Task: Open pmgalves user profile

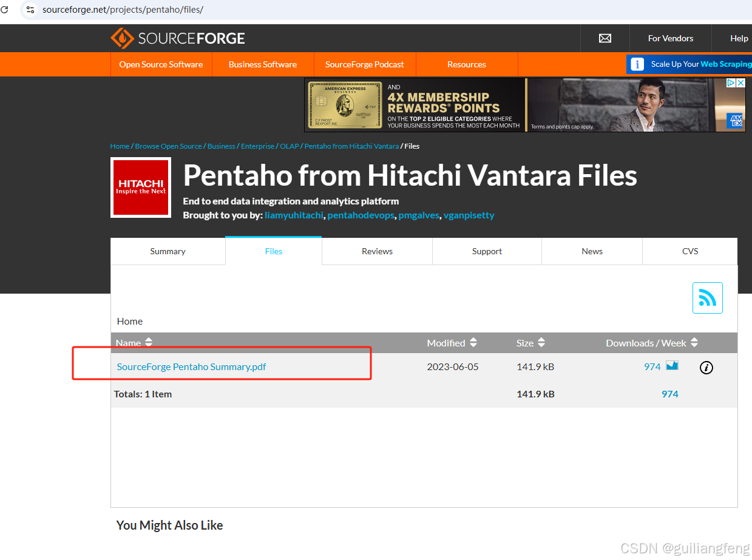Action: tap(419, 215)
